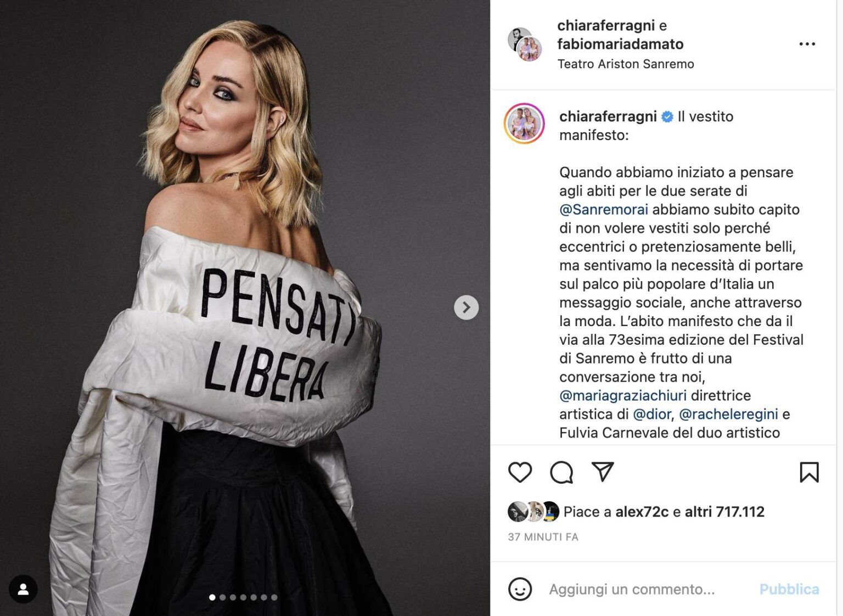Open the @dior mention
The image size is (843, 616).
point(652,414)
